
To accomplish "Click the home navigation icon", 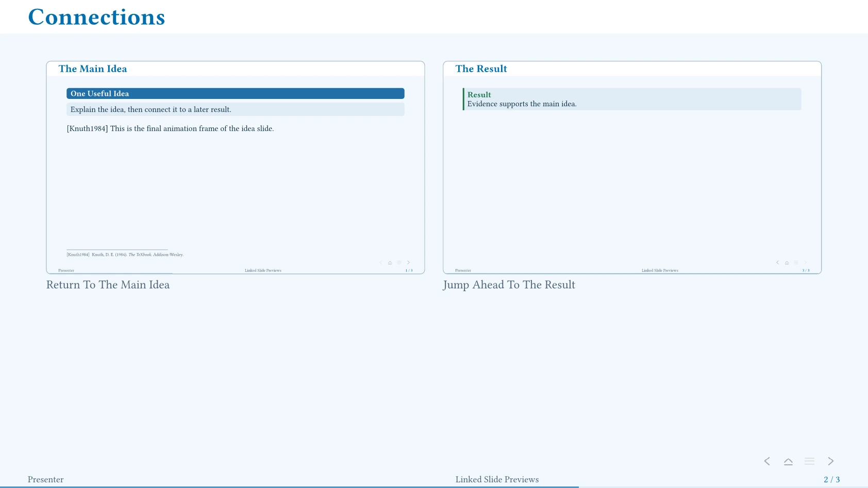I will pos(788,461).
